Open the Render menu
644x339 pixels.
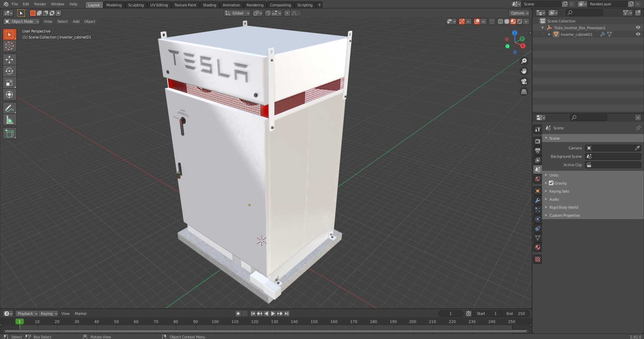[x=40, y=4]
